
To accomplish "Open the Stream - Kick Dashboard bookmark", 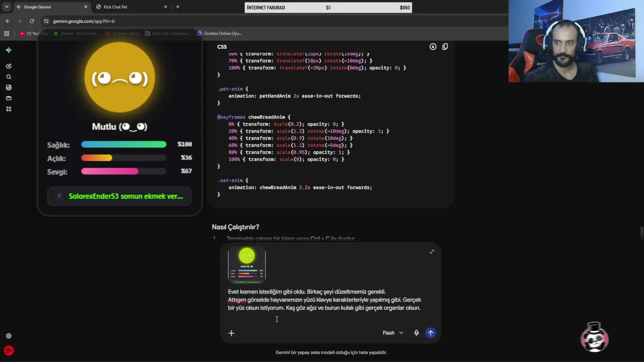I will pos(76,33).
